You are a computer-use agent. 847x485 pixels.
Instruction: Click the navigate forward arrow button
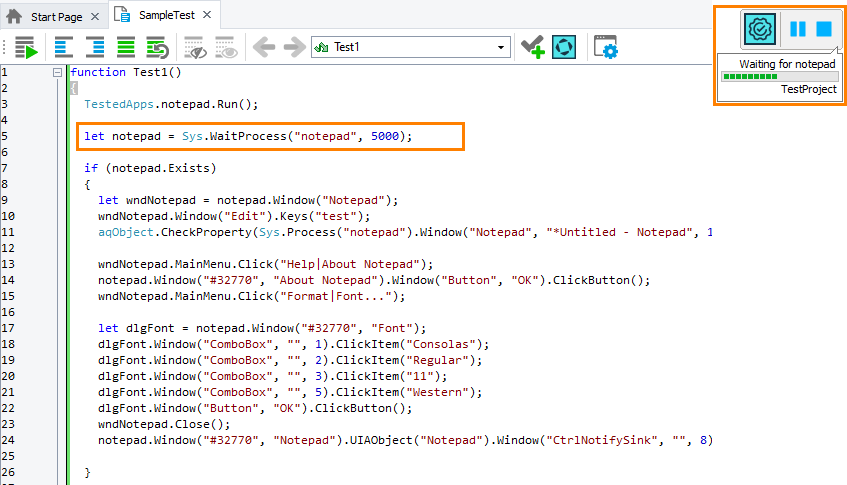[294, 48]
